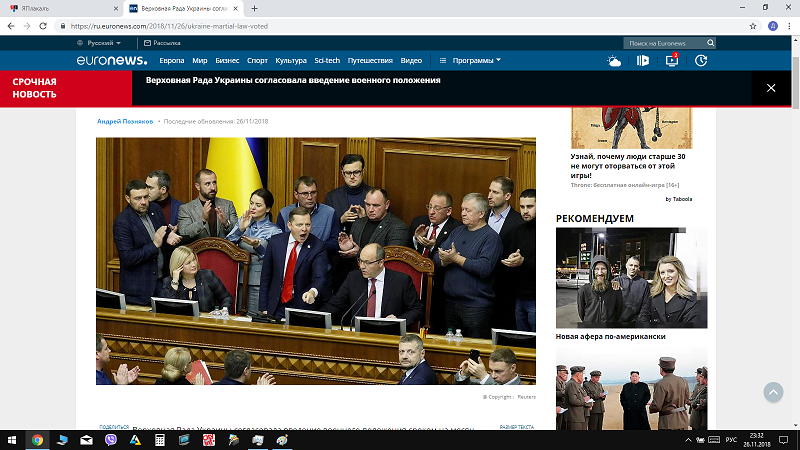Screen dimensions: 800x450
Task: Open the Европа menu section
Action: (x=171, y=61)
